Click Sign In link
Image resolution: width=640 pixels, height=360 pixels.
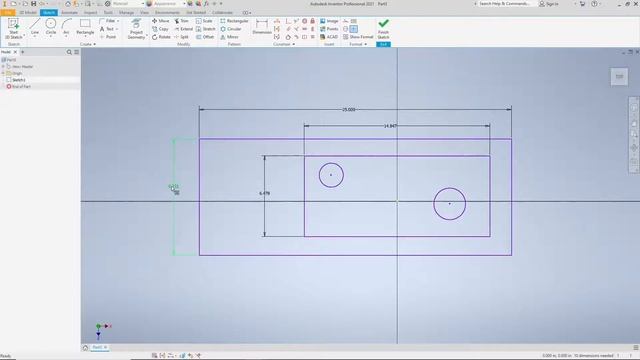click(549, 4)
